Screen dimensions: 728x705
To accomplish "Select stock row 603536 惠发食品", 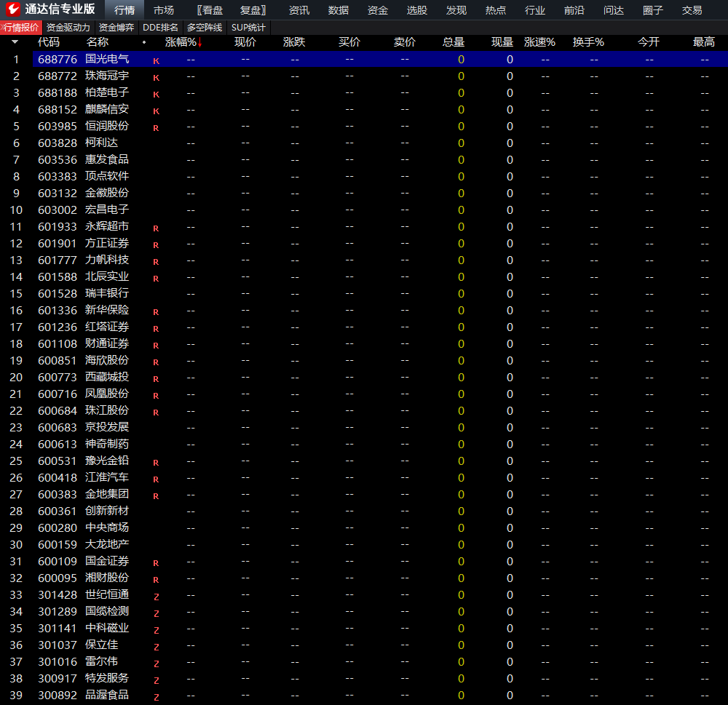I will (x=364, y=159).
